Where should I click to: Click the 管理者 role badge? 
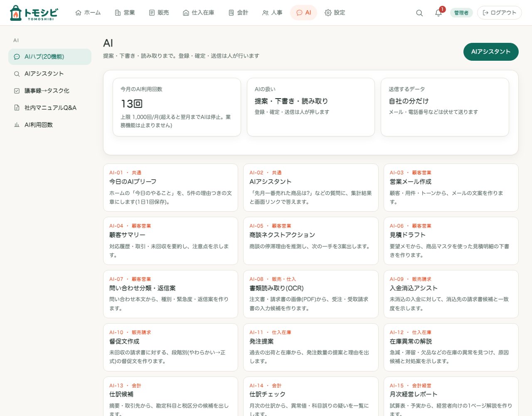point(461,13)
